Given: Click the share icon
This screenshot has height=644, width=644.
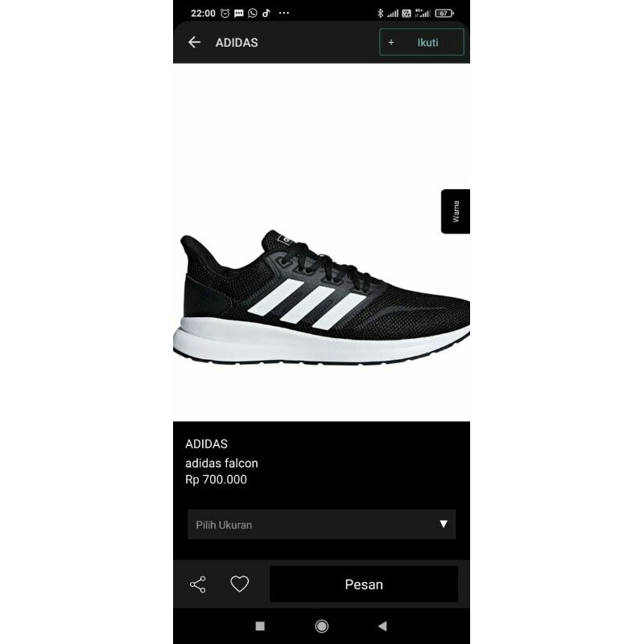Looking at the screenshot, I should point(197,584).
